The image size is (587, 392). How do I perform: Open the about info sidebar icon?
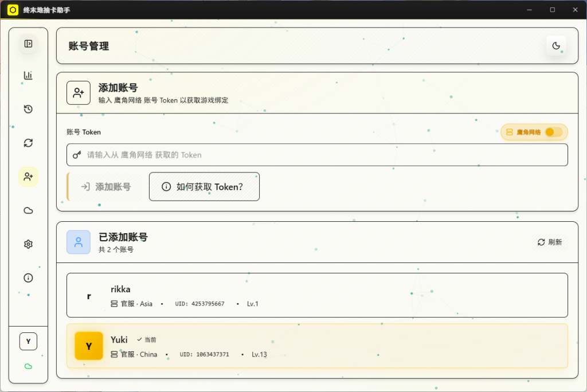[28, 278]
